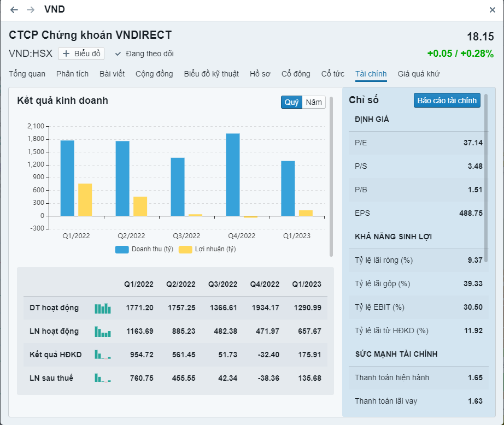
Task: Open DT hoạt động sparkline chart
Action: [x=103, y=308]
